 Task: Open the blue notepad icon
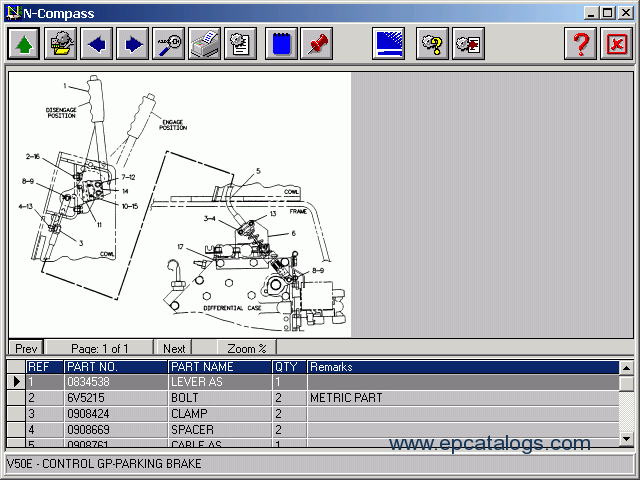[281, 44]
